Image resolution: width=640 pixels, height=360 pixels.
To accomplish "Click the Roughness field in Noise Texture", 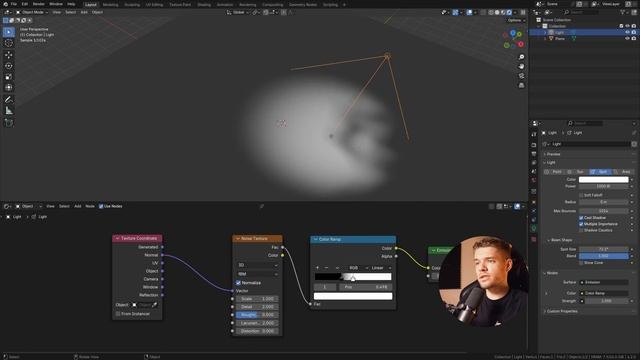I will click(x=257, y=315).
